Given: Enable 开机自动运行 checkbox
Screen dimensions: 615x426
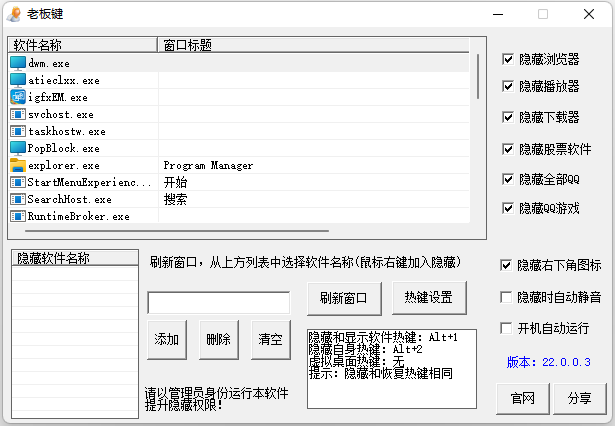Looking at the screenshot, I should click(506, 328).
